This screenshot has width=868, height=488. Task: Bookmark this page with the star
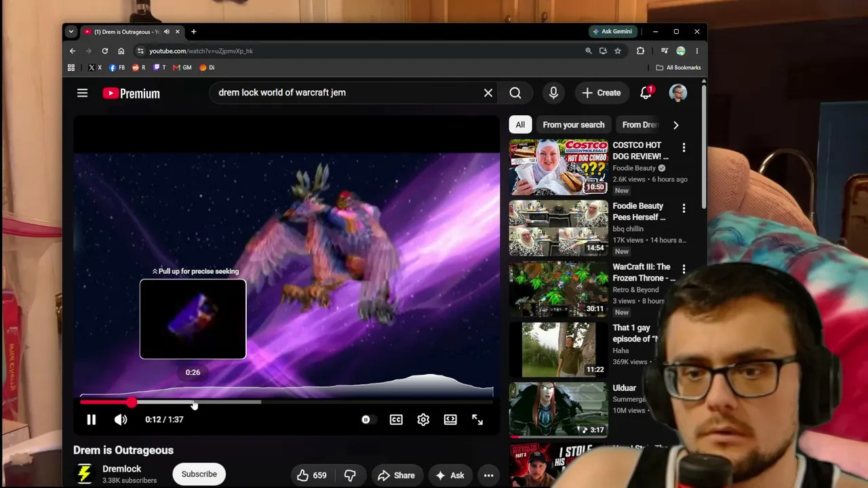click(x=618, y=51)
